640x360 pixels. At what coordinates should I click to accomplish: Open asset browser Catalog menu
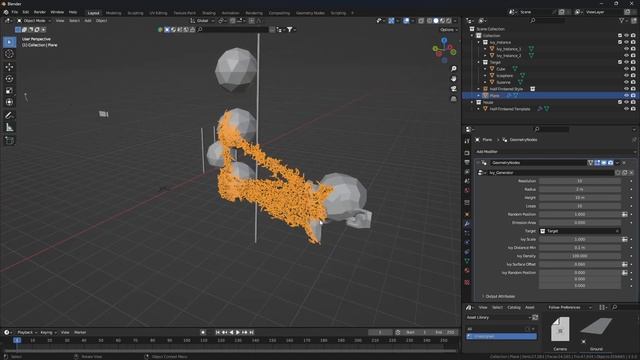click(x=514, y=307)
